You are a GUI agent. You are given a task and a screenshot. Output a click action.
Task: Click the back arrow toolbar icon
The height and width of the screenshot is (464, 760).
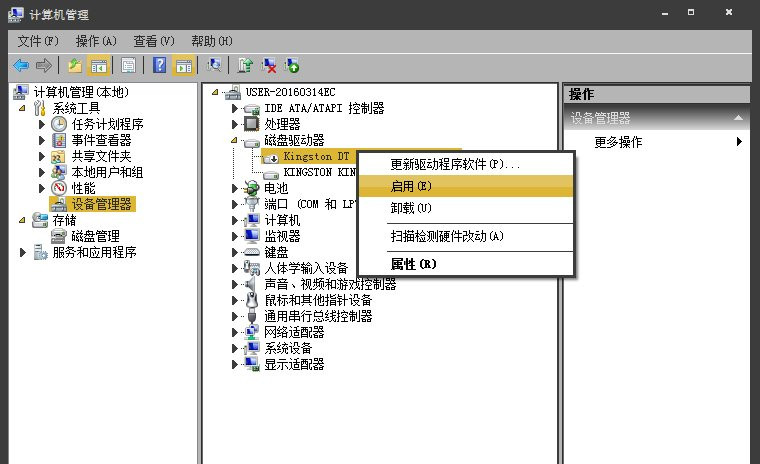21,65
